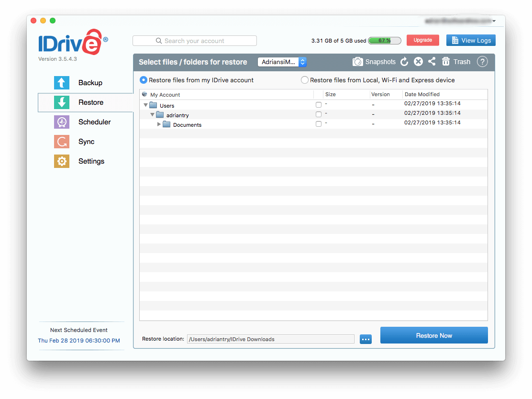Open the Settings section
This screenshot has height=399, width=532.
79,161
